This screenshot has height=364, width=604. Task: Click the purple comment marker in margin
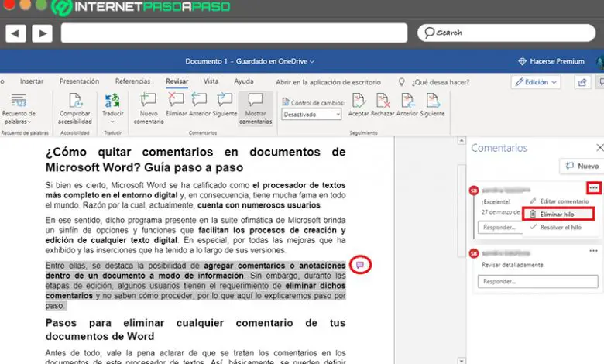point(360,265)
